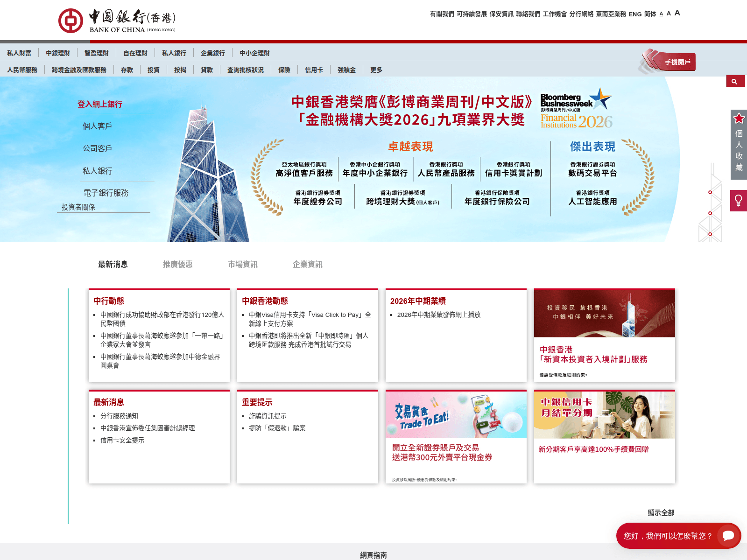
Task: Open the 新資本投資者入境計劃 promo card
Action: (605, 336)
